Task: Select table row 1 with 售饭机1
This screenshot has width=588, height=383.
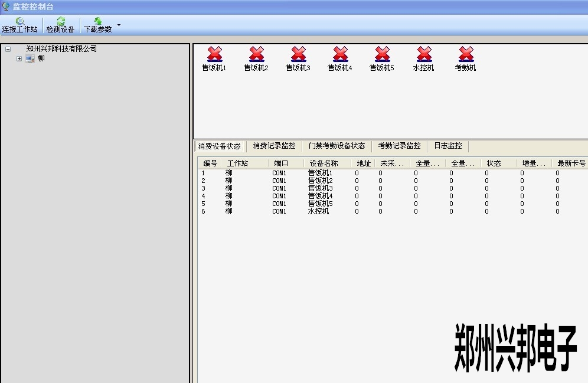Action: [393, 173]
